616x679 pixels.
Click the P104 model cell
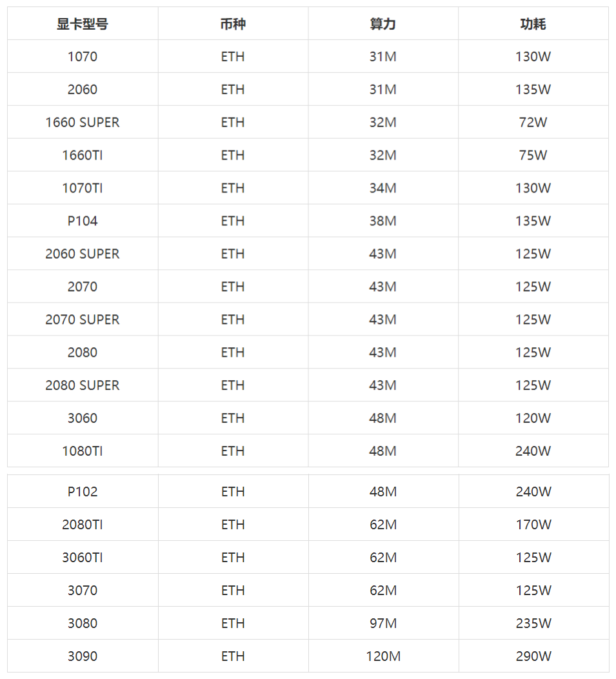[83, 221]
